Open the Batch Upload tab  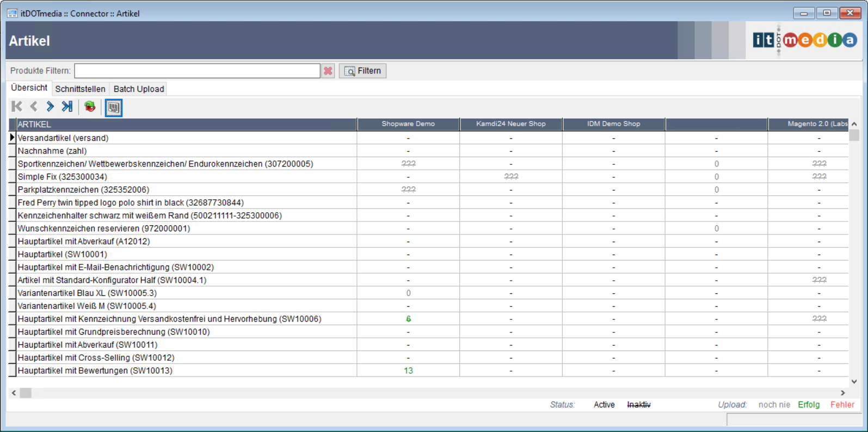[138, 89]
